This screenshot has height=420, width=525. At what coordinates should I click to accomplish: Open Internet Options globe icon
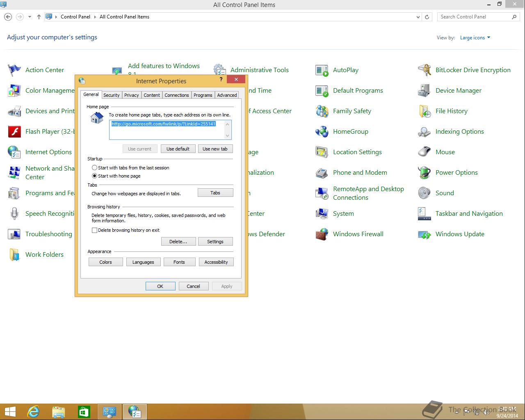tap(14, 152)
